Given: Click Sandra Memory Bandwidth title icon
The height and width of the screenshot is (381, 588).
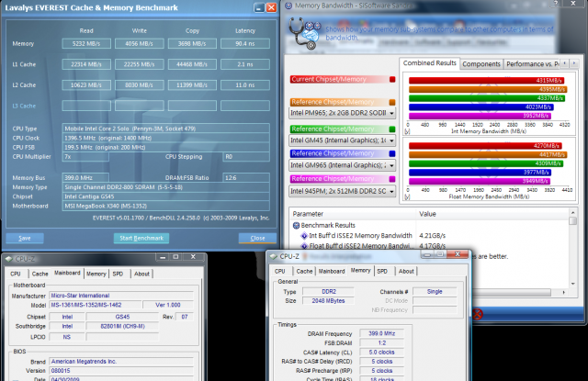Looking at the screenshot, I should tap(288, 6).
